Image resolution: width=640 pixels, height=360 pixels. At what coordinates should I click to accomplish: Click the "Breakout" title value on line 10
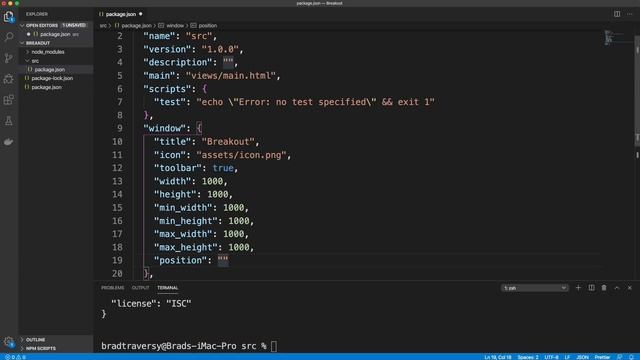[x=228, y=142]
